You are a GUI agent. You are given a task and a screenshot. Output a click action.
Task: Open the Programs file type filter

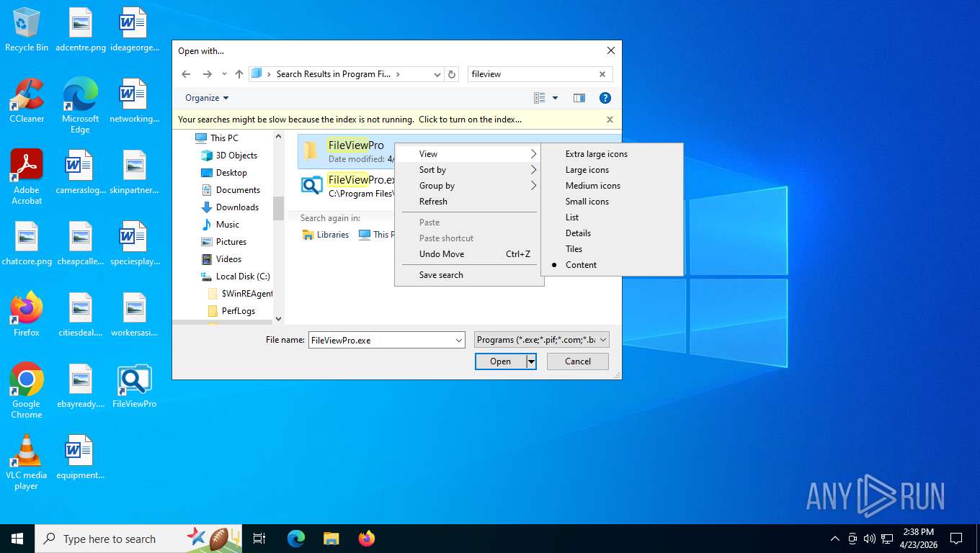tap(542, 340)
